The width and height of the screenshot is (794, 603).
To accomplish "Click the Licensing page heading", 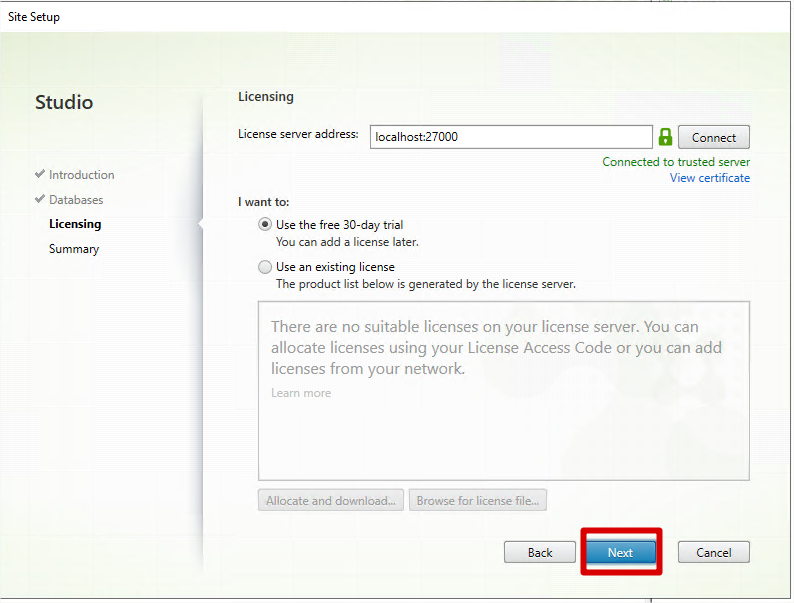I will click(x=266, y=97).
